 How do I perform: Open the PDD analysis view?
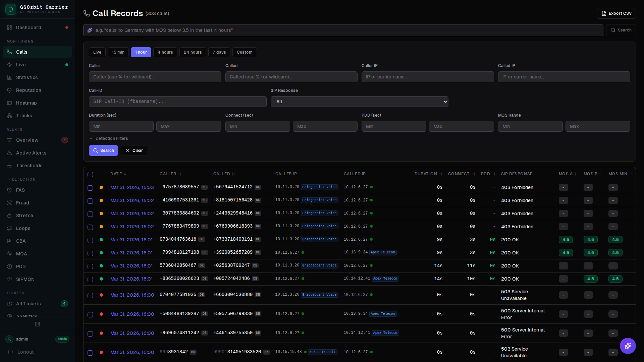click(x=21, y=266)
